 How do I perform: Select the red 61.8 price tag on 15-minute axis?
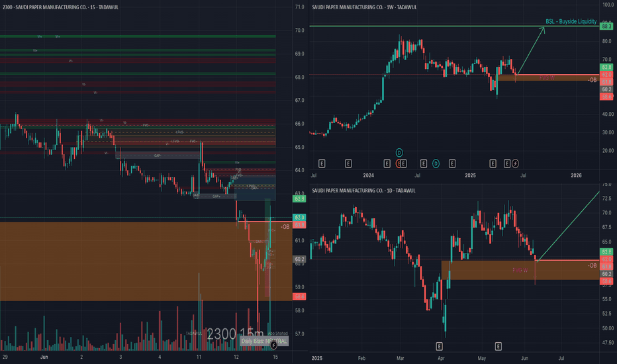(x=299, y=225)
